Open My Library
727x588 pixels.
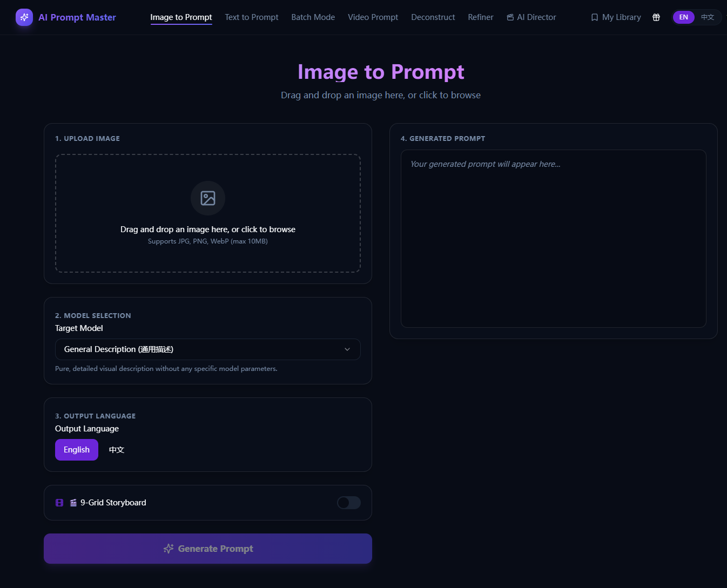621,17
